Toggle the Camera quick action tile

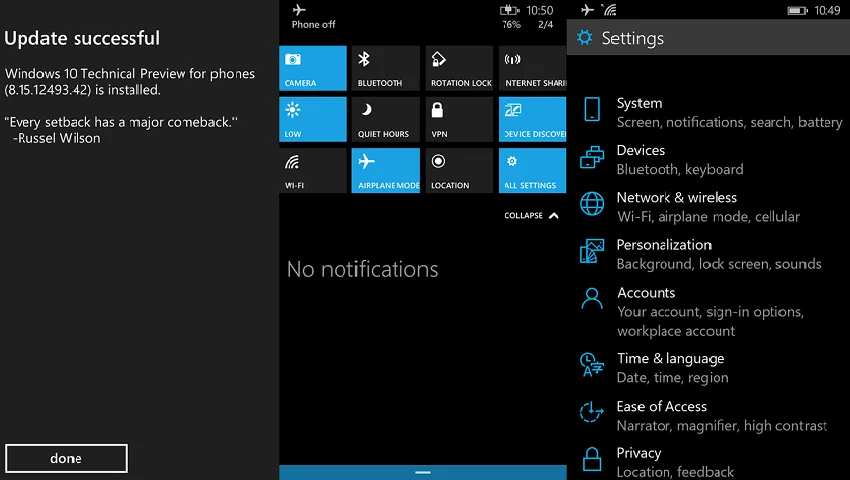pos(313,68)
